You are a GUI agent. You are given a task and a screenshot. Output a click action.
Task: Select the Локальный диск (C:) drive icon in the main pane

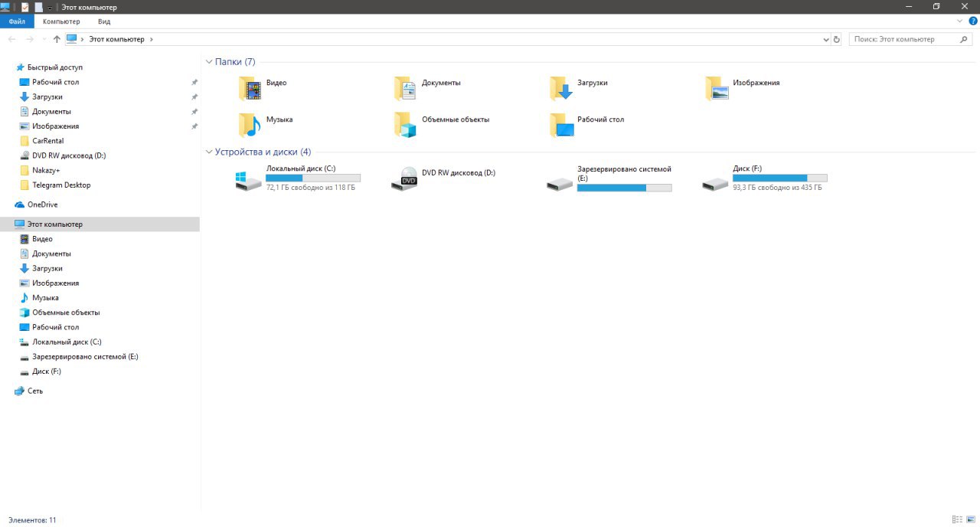coord(248,181)
